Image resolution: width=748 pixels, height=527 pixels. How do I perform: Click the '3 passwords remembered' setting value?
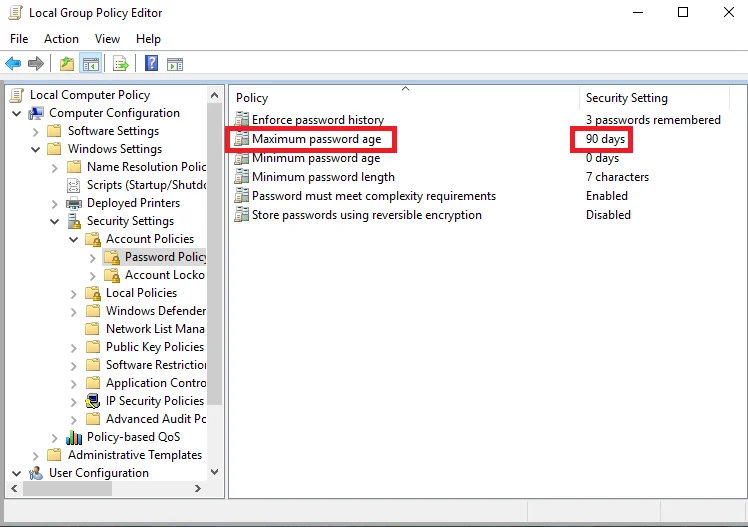653,120
